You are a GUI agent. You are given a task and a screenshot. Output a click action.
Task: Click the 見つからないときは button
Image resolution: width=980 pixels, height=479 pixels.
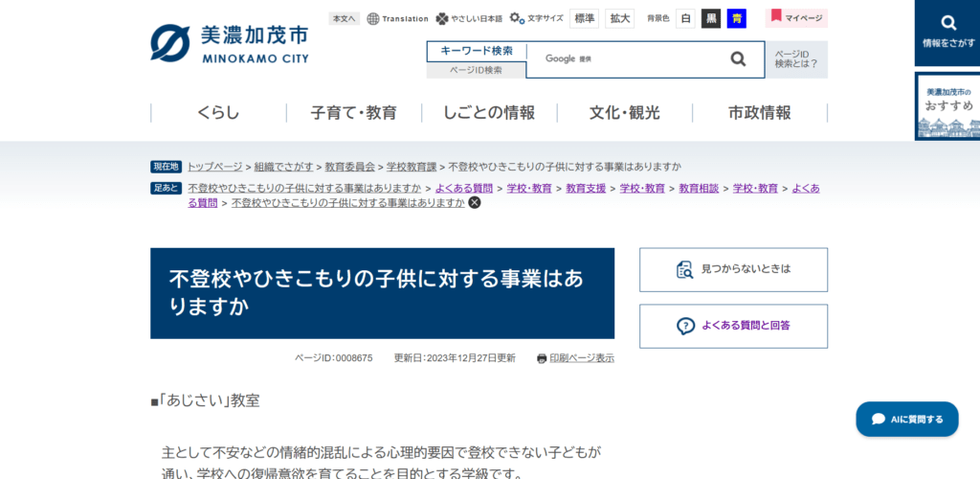pyautogui.click(x=733, y=269)
